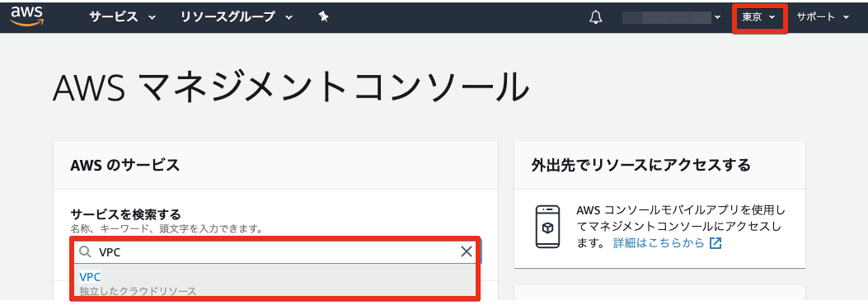This screenshot has height=305, width=868.
Task: Follow the 詳細はこちらから link
Action: 659,243
